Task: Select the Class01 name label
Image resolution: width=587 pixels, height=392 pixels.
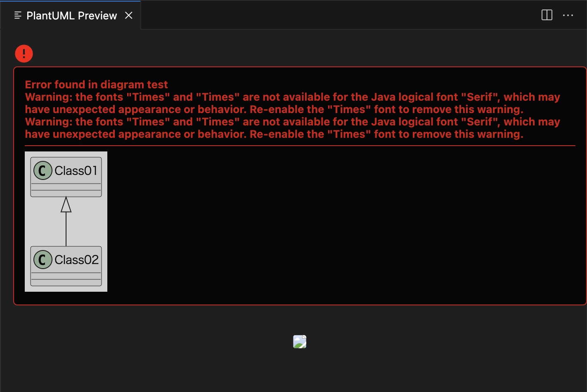Action: pos(76,170)
